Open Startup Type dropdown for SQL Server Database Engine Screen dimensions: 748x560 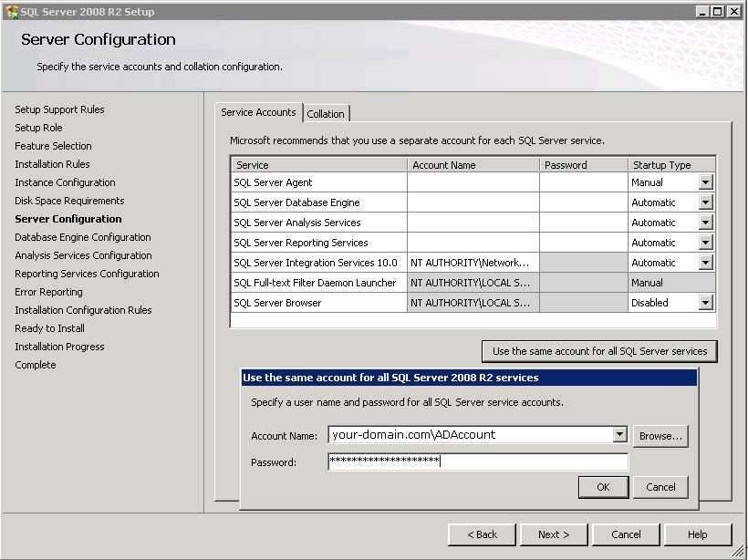pos(705,202)
